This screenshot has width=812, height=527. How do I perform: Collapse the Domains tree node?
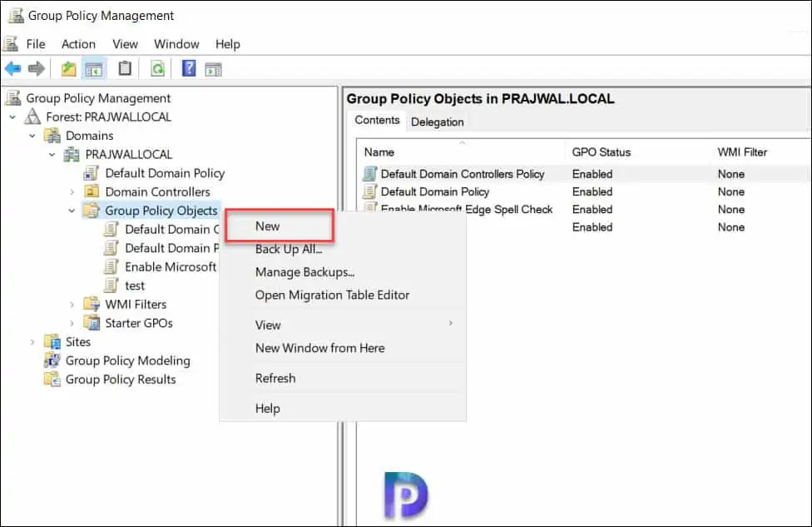point(32,136)
